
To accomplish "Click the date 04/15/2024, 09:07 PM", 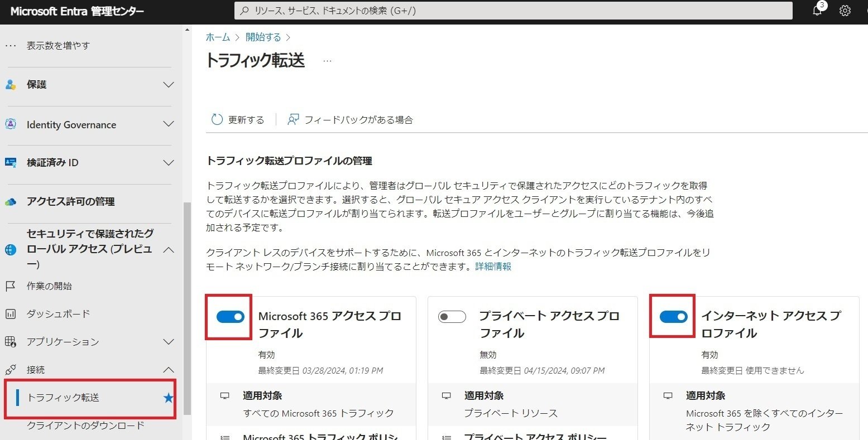I will tap(564, 371).
